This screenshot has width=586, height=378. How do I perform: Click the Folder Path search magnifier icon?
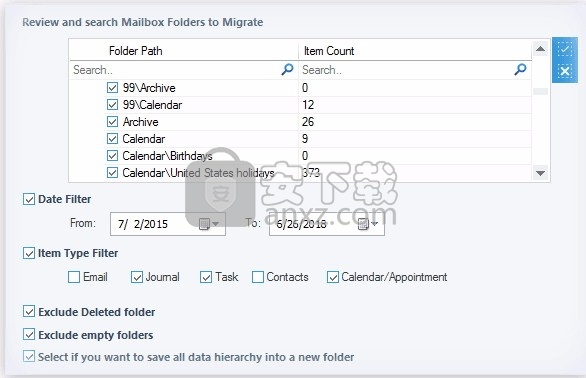287,70
